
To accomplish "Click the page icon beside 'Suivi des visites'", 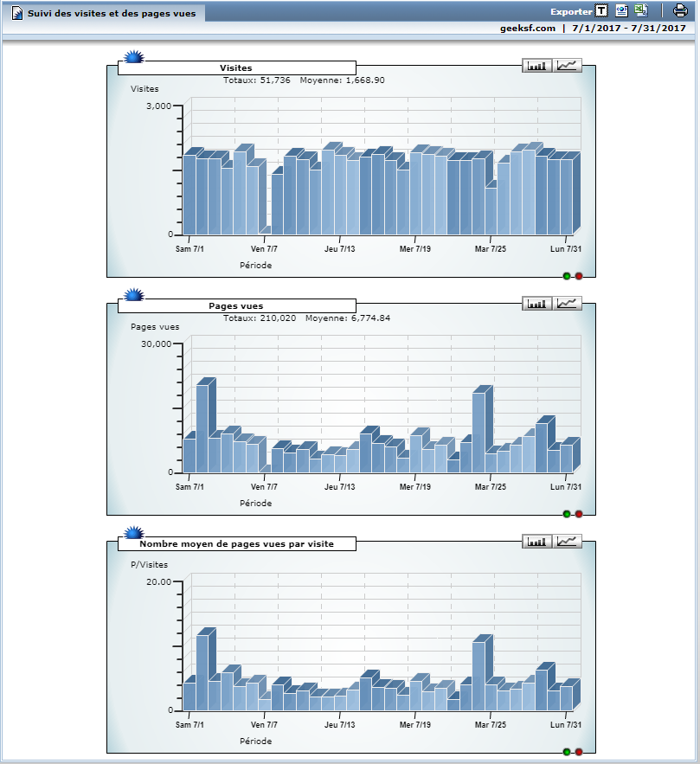I will 17,13.
